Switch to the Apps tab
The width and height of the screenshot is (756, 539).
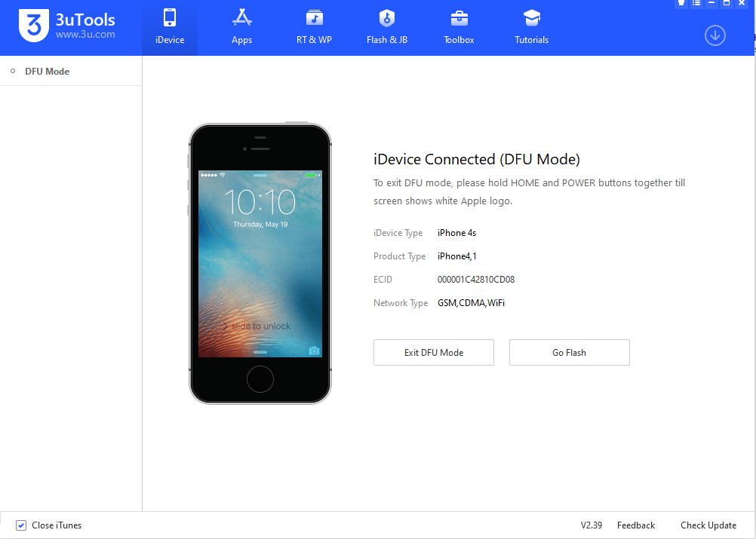[x=241, y=28]
